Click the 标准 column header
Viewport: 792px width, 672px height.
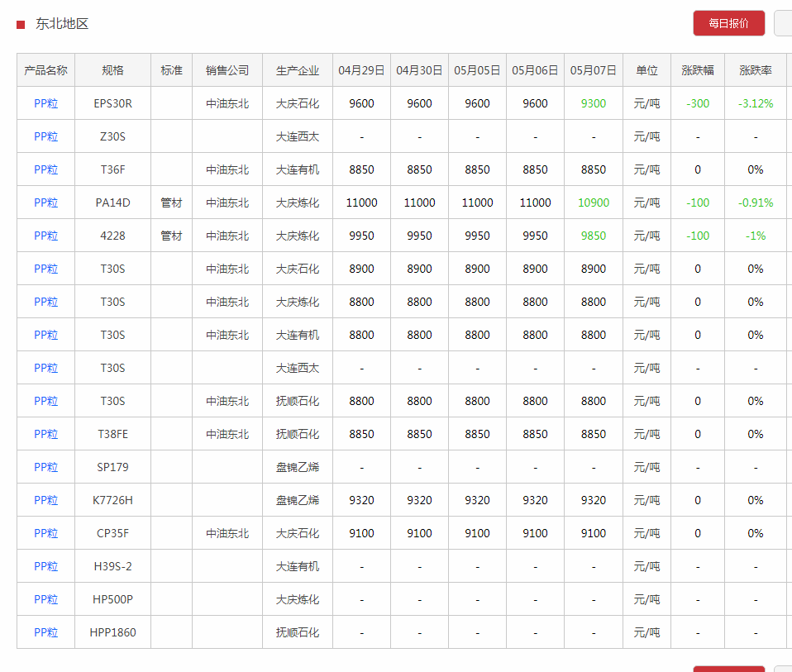[172, 70]
